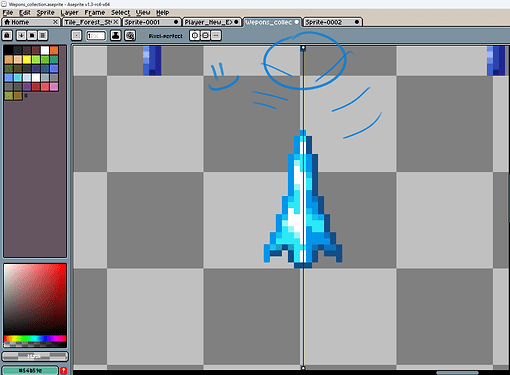Open the Sprite menu

(46, 13)
